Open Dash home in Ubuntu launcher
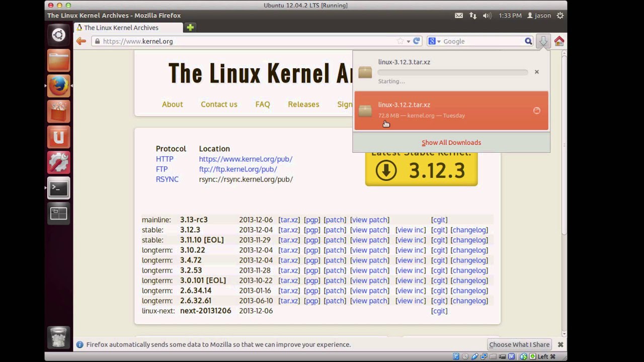This screenshot has height=362, width=644. click(x=58, y=35)
